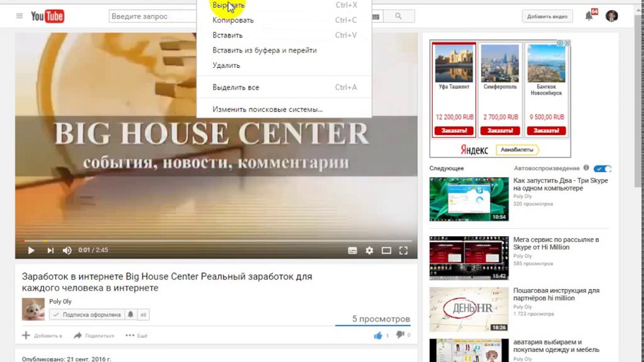The image size is (644, 362).
Task: Click Заказать under Уфа Ташкент
Action: [x=454, y=131]
